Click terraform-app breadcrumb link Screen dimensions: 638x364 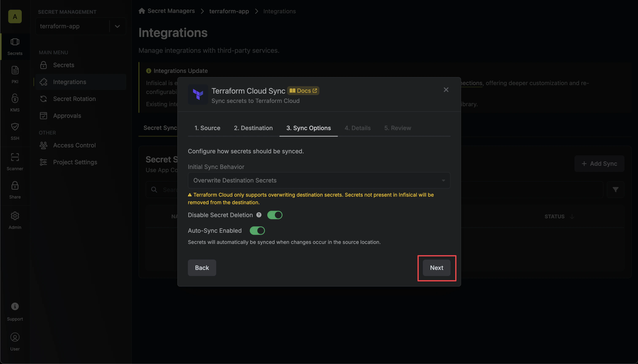229,11
